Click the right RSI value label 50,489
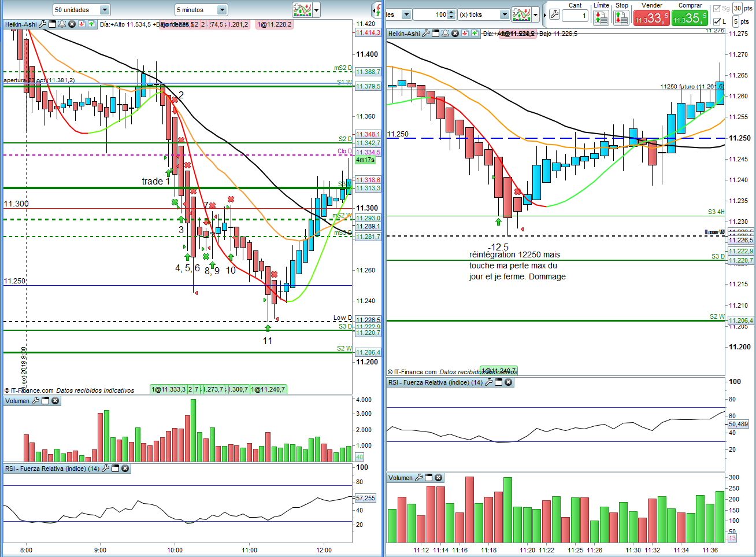Image resolution: width=756 pixels, height=557 pixels. (738, 424)
